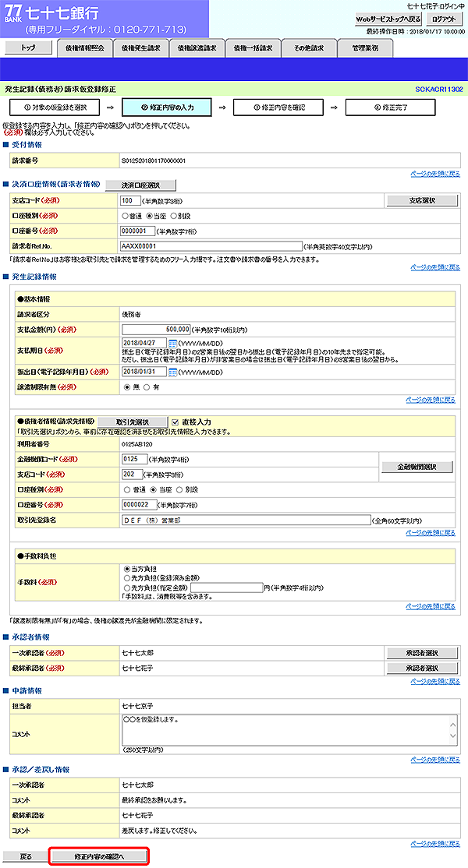
Task: Open the 債権発生請求 tab
Action: point(140,49)
